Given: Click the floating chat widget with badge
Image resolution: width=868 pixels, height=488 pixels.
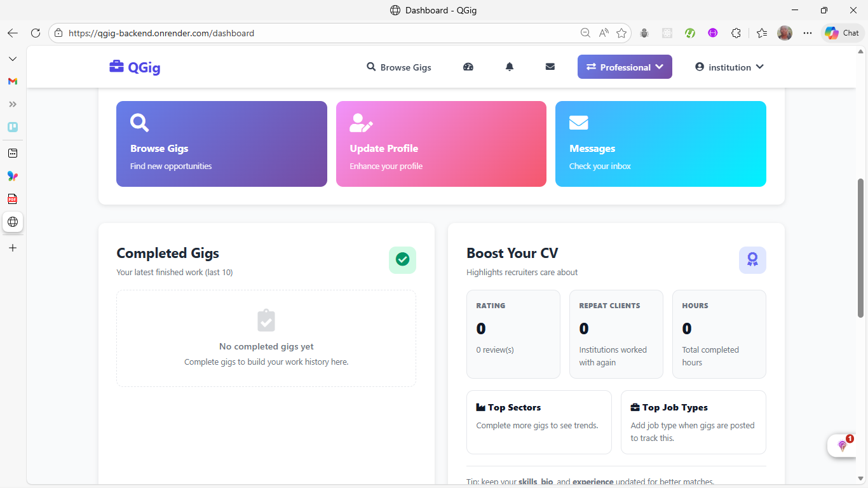Looking at the screenshot, I should [x=843, y=445].
